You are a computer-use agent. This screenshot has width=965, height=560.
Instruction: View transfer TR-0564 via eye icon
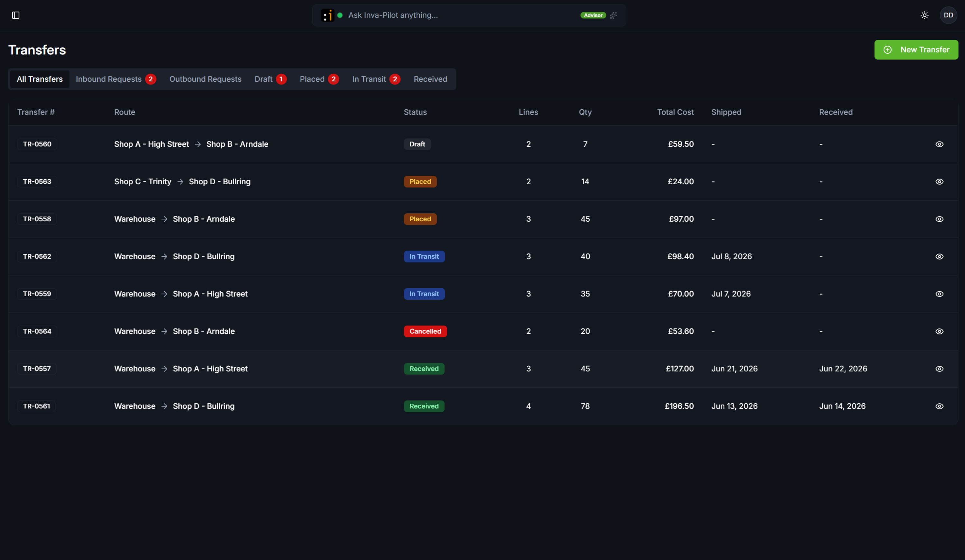939,331
